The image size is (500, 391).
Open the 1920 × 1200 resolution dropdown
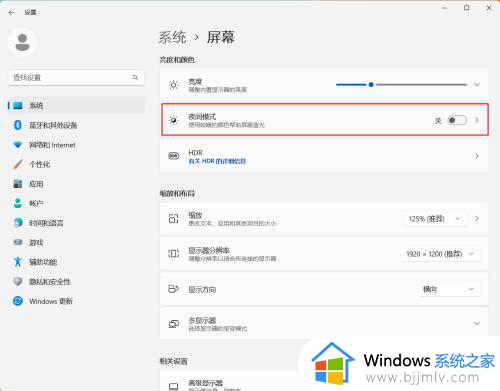pyautogui.click(x=441, y=254)
